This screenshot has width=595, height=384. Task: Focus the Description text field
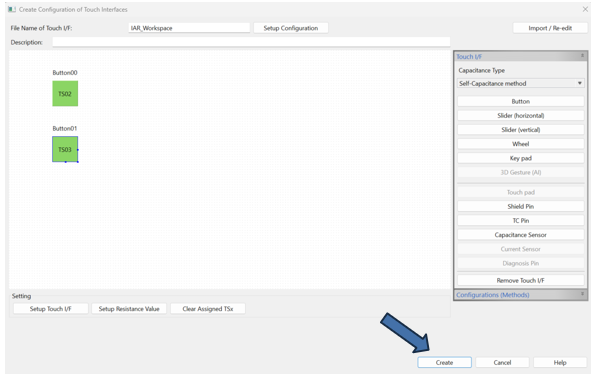click(x=251, y=42)
